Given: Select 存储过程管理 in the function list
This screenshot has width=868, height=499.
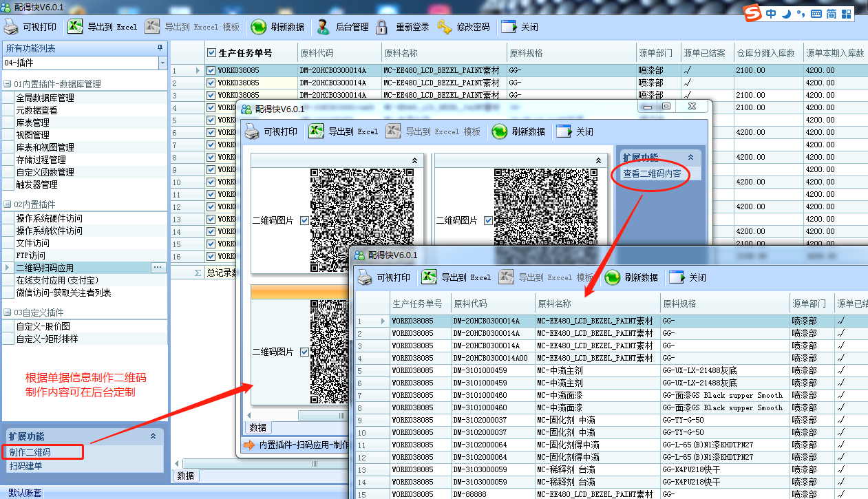Looking at the screenshot, I should click(41, 160).
